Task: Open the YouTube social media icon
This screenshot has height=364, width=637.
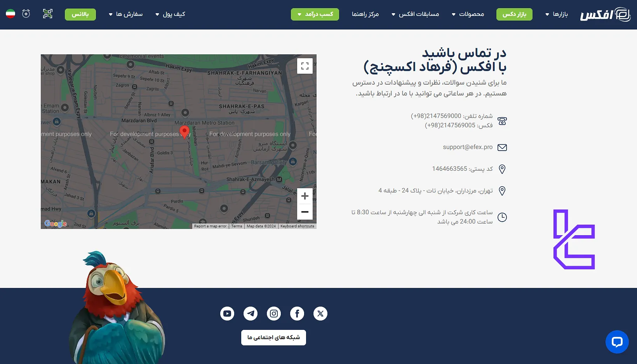Action: [x=227, y=314]
